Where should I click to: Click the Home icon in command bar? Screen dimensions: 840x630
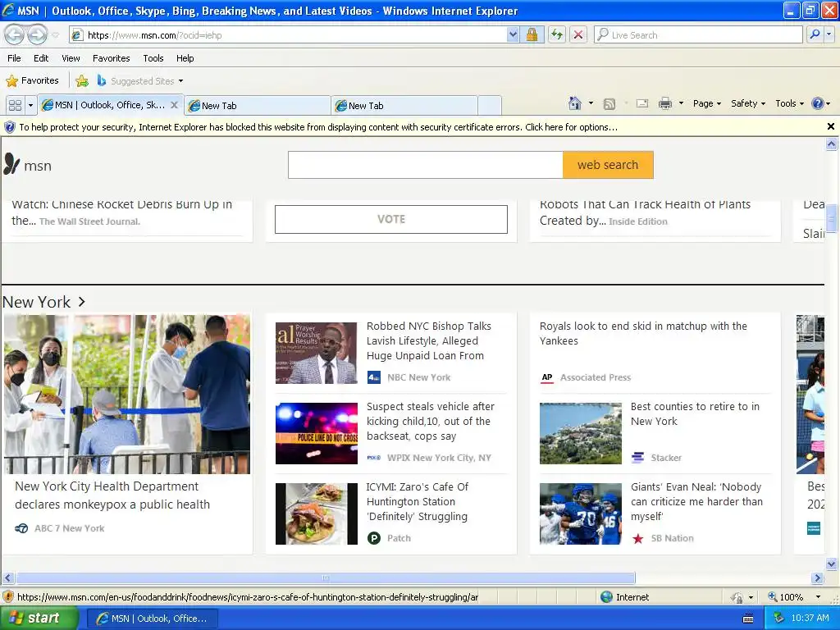click(575, 103)
